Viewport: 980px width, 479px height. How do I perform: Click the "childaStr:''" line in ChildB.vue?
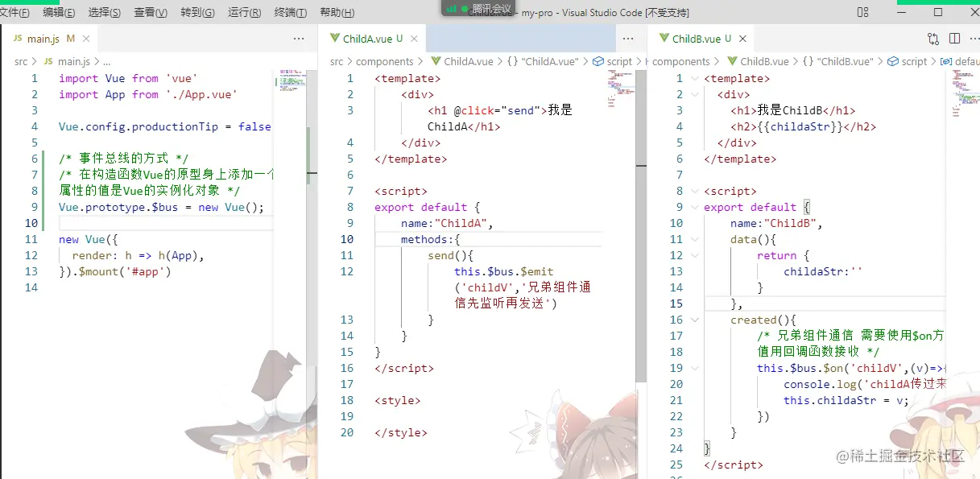click(823, 271)
